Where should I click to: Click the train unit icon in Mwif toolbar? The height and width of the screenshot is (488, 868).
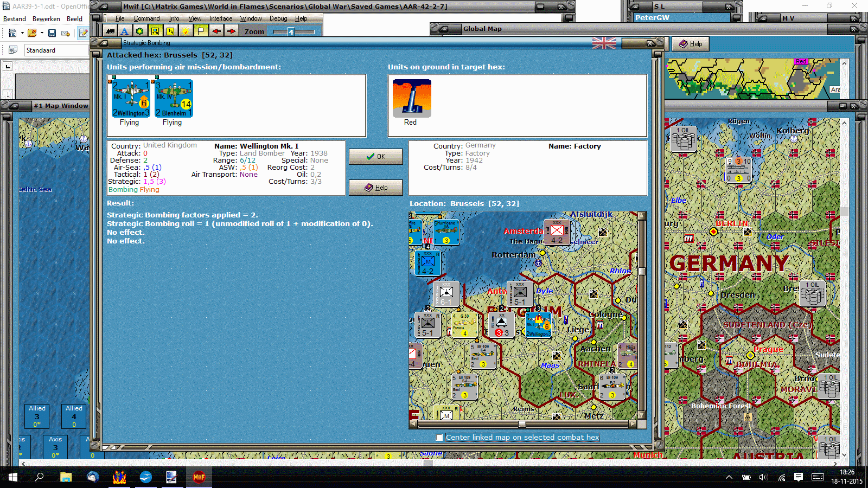click(x=110, y=31)
